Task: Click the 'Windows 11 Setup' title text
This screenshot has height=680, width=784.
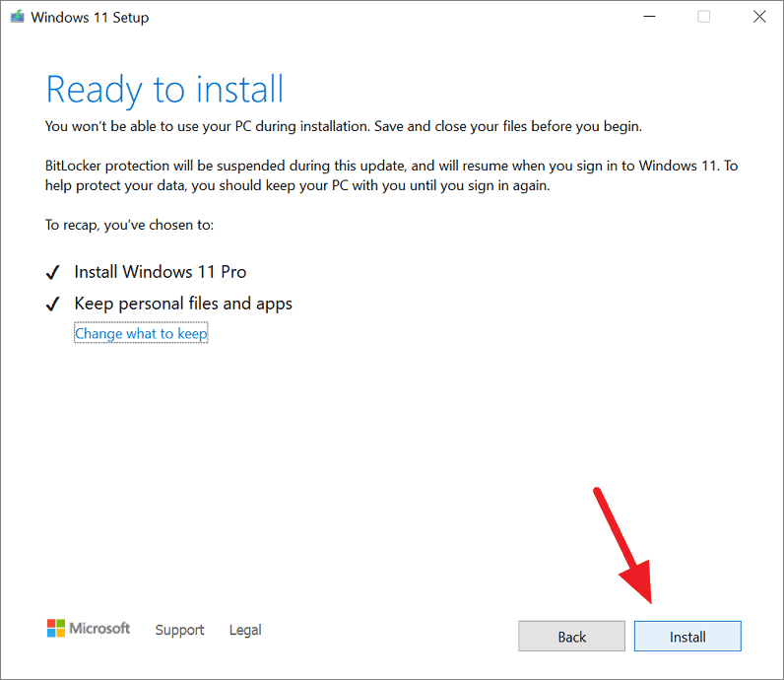Action: click(90, 17)
